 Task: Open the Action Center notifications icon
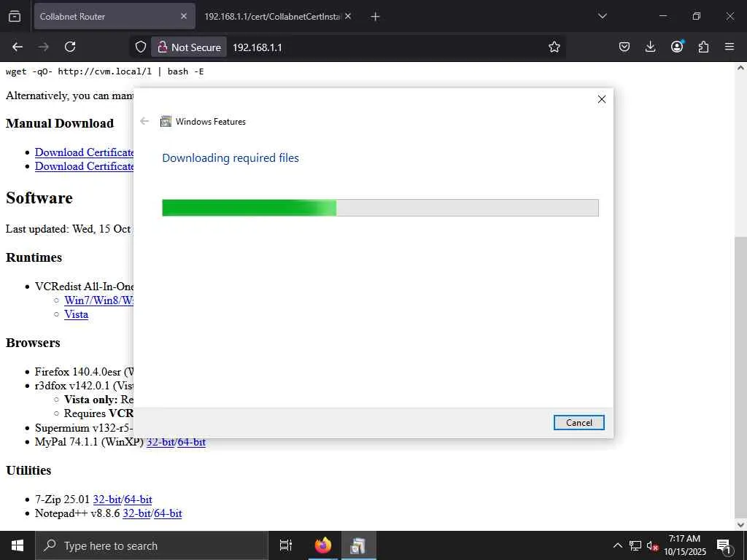(724, 545)
